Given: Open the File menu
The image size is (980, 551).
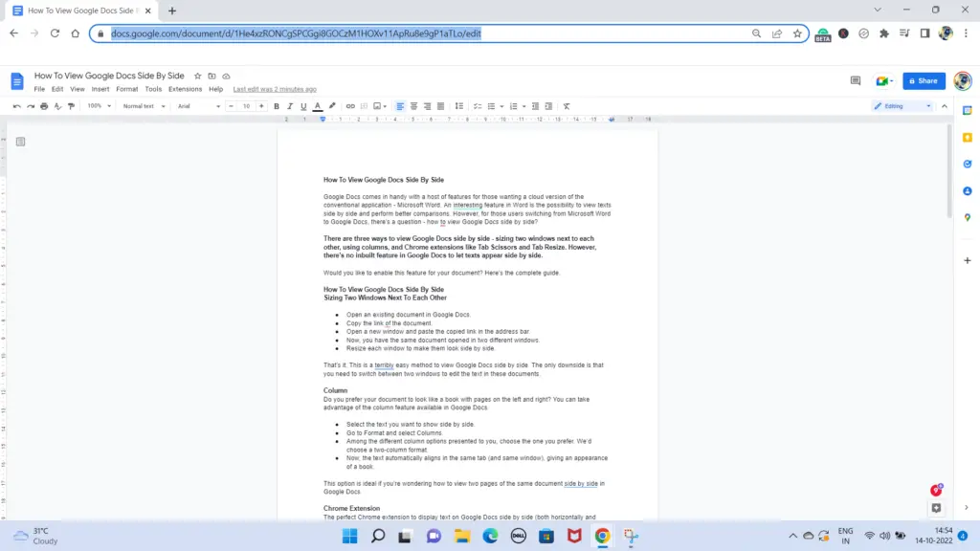Looking at the screenshot, I should click(x=39, y=89).
